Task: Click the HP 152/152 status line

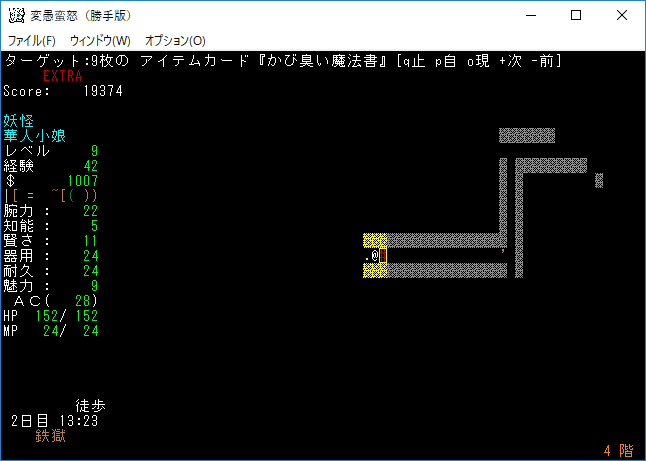Action: (x=51, y=316)
